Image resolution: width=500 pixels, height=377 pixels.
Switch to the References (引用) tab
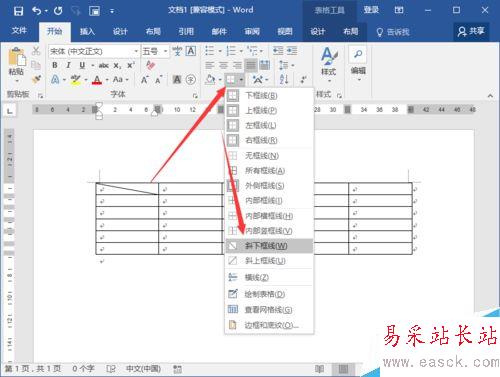186,32
